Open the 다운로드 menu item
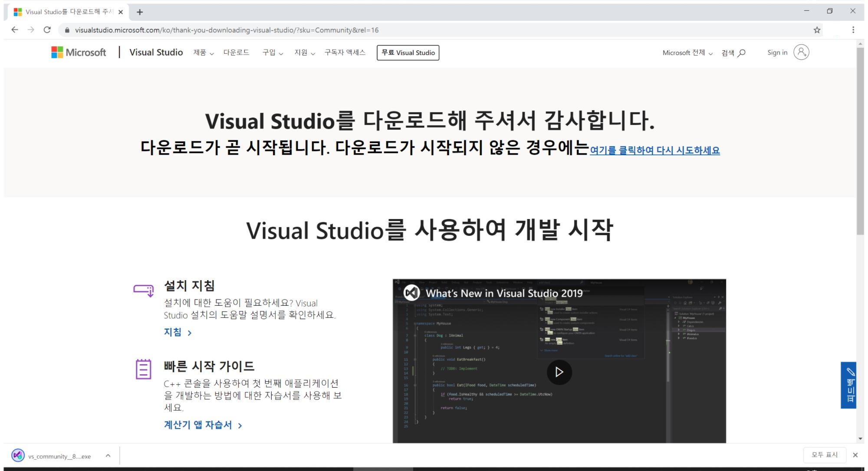Screen dimensions: 868x471 [236, 53]
